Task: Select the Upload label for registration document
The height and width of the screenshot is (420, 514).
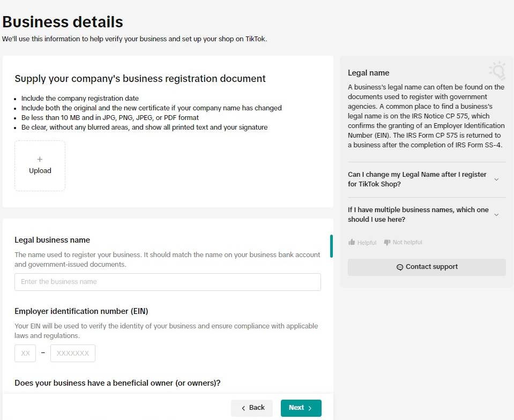Action: (40, 171)
